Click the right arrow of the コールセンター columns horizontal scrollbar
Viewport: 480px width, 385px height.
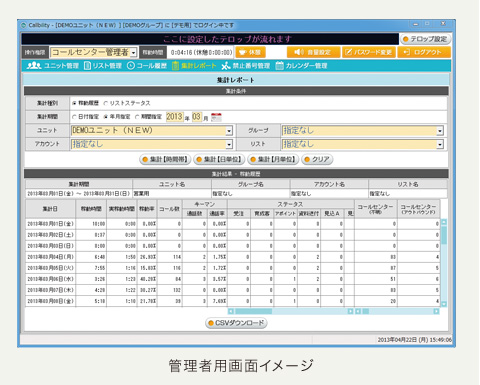click(436, 311)
